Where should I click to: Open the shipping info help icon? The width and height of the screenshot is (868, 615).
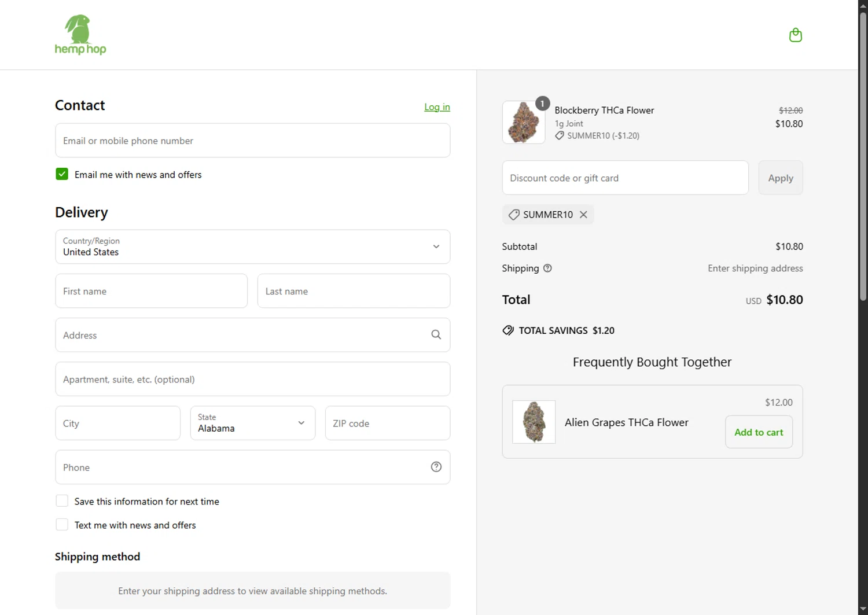[547, 268]
